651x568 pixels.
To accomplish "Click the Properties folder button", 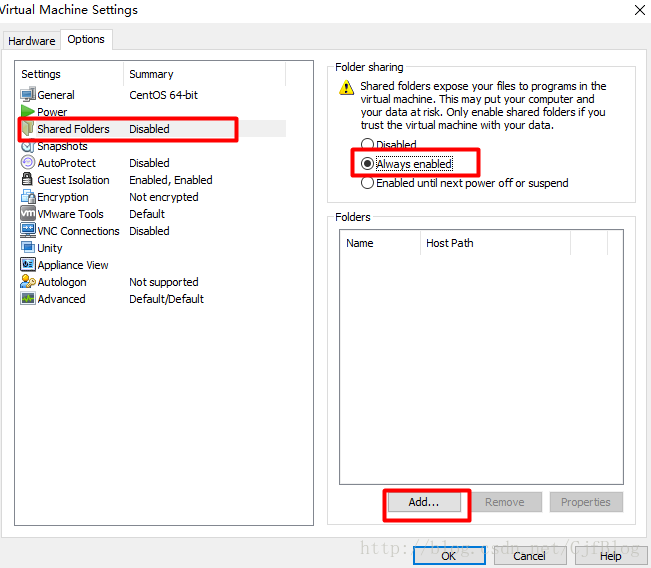I will [586, 502].
